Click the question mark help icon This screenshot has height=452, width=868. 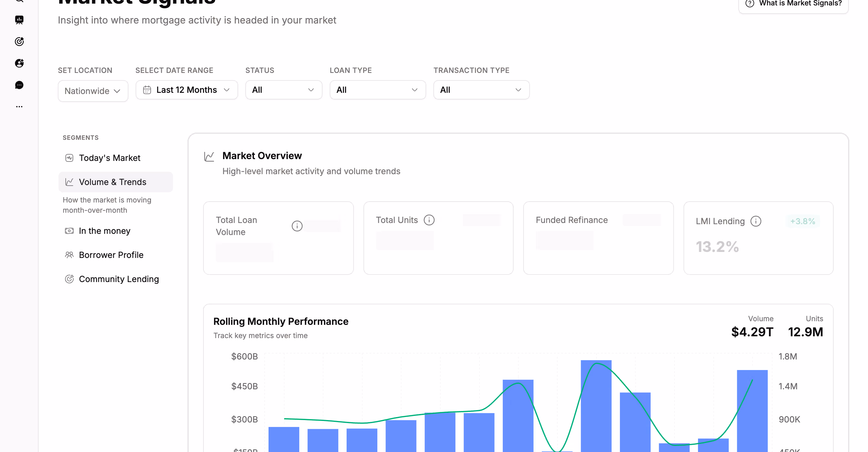pos(749,3)
